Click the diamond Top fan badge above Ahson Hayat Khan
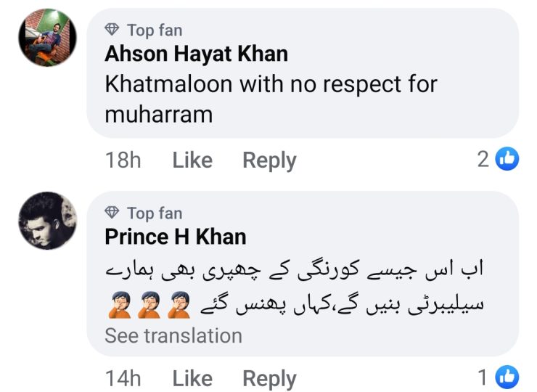 point(112,30)
